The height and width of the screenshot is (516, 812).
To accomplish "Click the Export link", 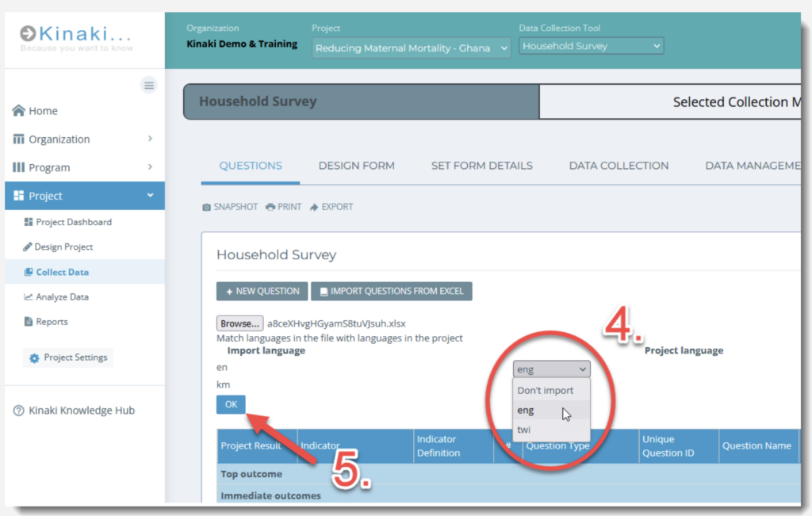I will coord(331,207).
